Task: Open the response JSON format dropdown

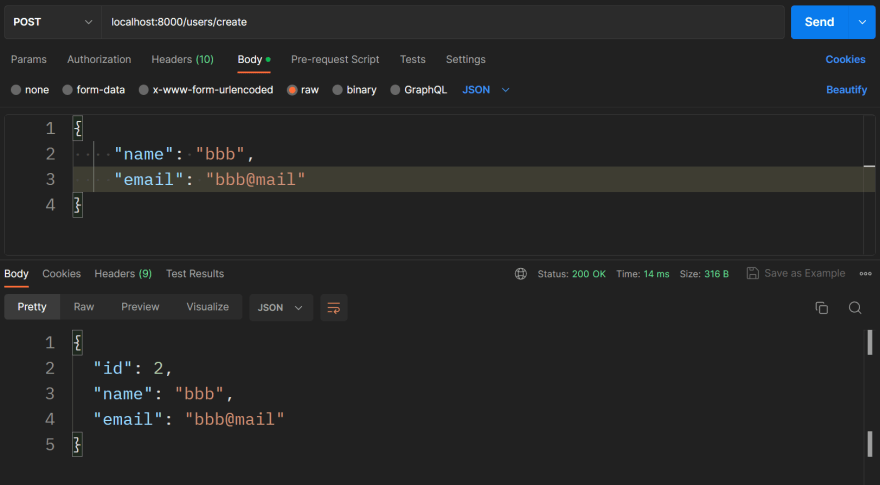Action: coord(281,308)
